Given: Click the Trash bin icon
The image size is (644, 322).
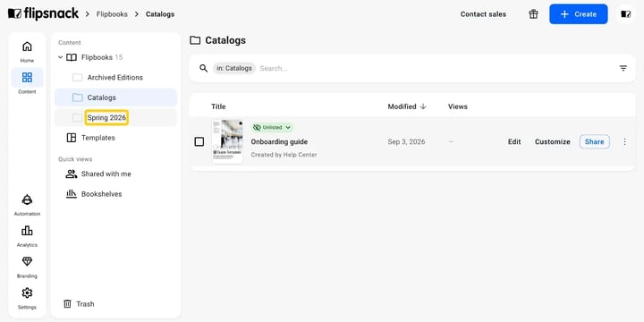Looking at the screenshot, I should click(67, 304).
